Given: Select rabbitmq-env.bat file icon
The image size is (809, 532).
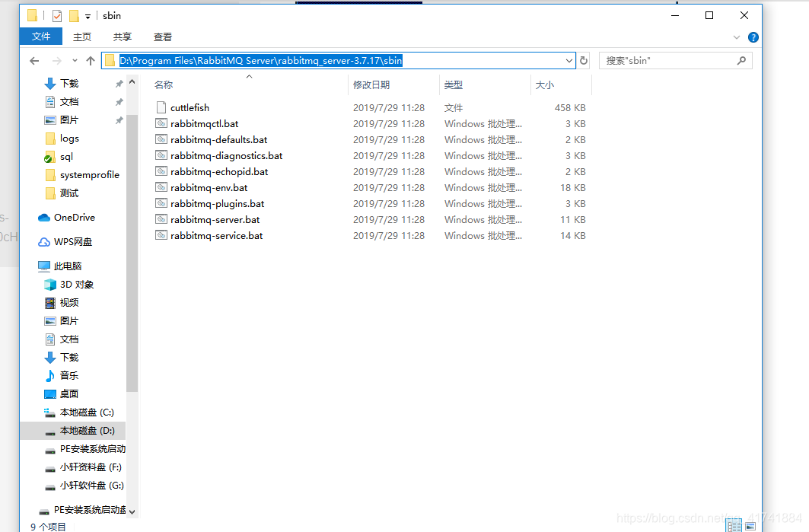Looking at the screenshot, I should click(x=161, y=187).
